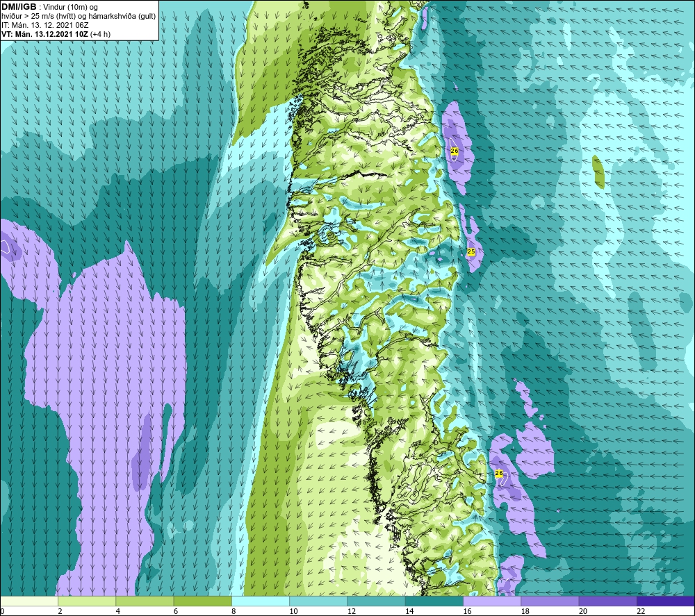Click the gust legend line 'hviður > 25 m/s'
This screenshot has height=616, width=695.
point(79,17)
